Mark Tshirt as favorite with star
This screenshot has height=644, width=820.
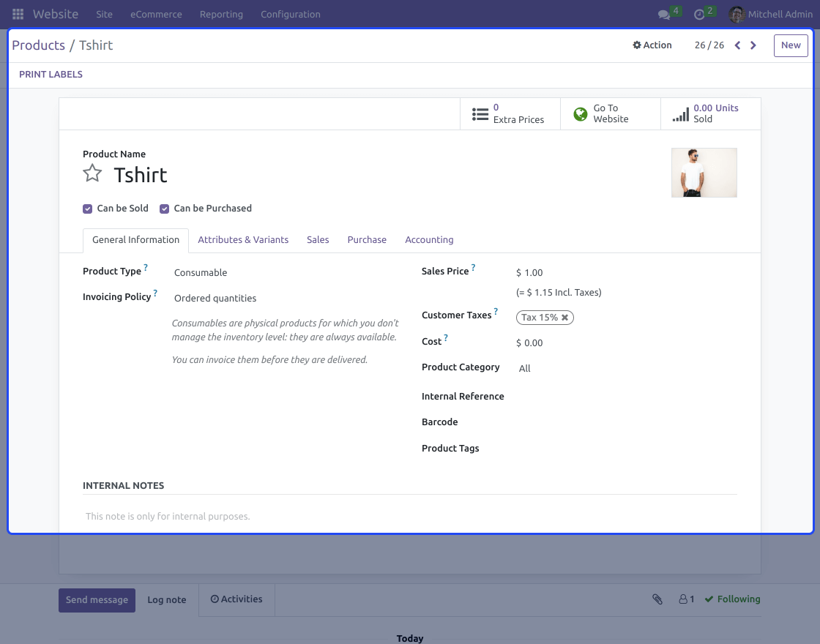92,173
